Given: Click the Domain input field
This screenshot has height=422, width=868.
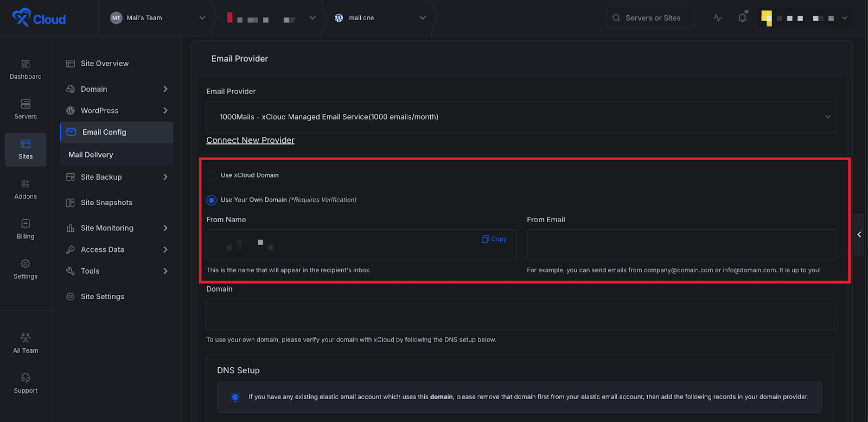Looking at the screenshot, I should [522, 314].
